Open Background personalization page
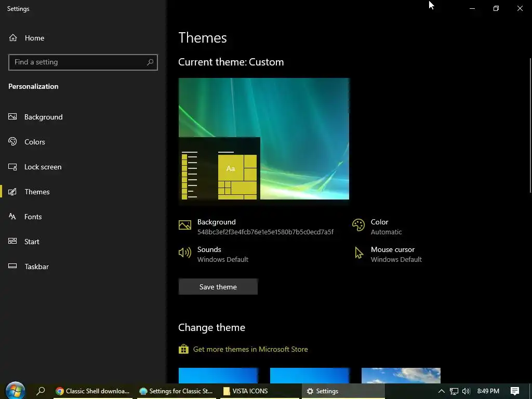The width and height of the screenshot is (532, 399). coord(83,117)
